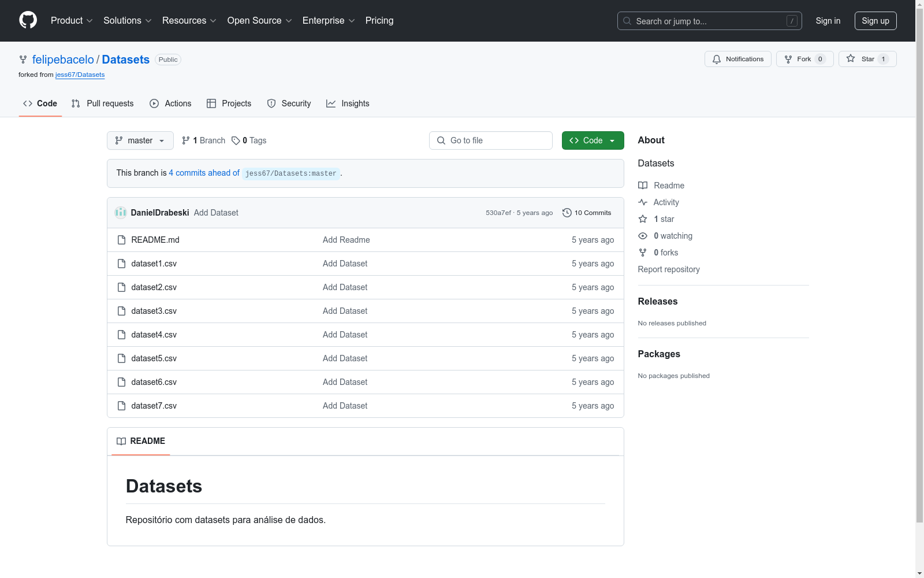Click the magnifier icon in the search bar
924x578 pixels.
627,21
